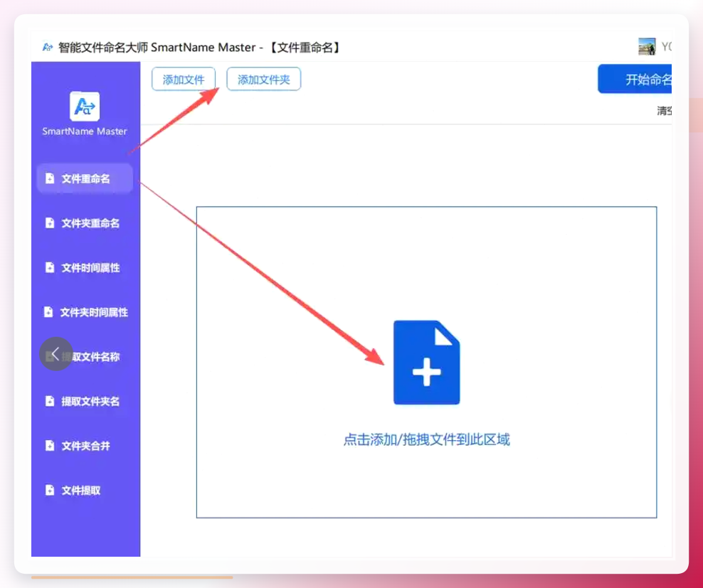Click the 提取文件夹名 page icon

click(x=50, y=401)
